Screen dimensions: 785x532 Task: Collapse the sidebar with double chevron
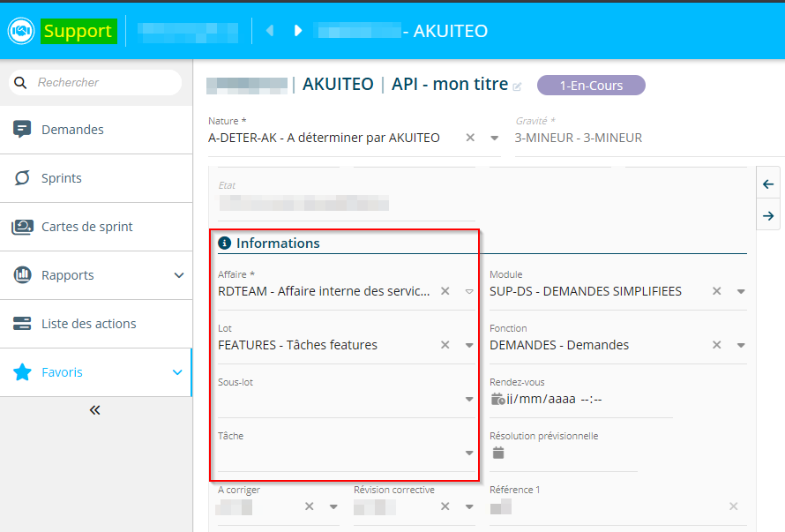pyautogui.click(x=95, y=410)
